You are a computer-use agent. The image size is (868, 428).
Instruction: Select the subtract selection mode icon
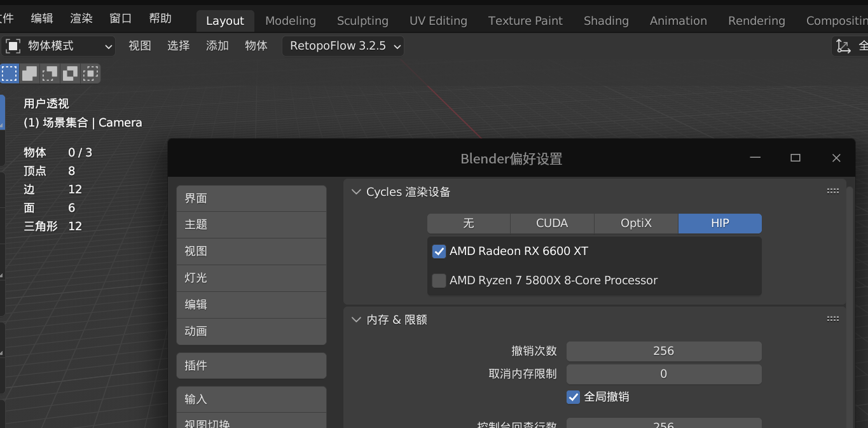pyautogui.click(x=49, y=73)
